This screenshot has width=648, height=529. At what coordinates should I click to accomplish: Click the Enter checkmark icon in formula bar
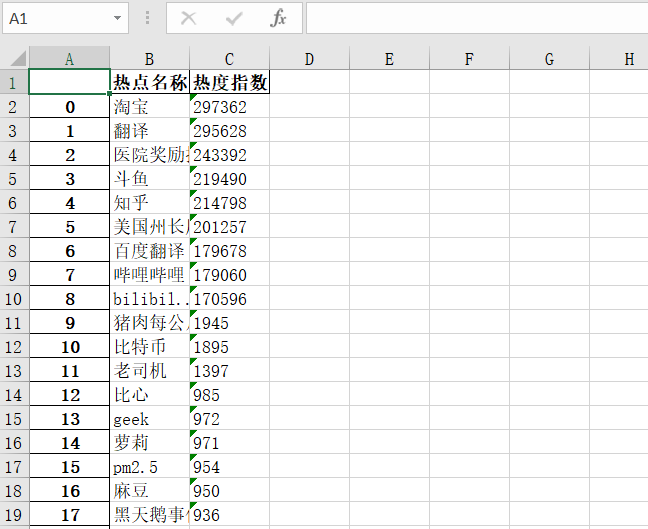coord(234,18)
